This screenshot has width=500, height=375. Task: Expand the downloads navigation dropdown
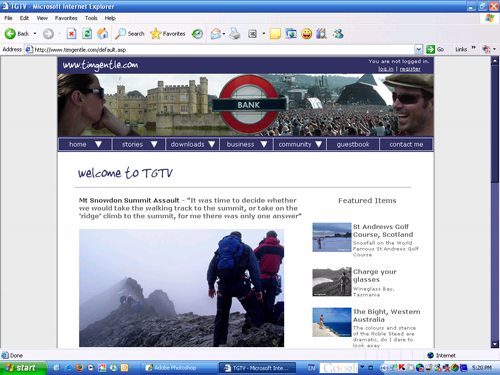212,144
